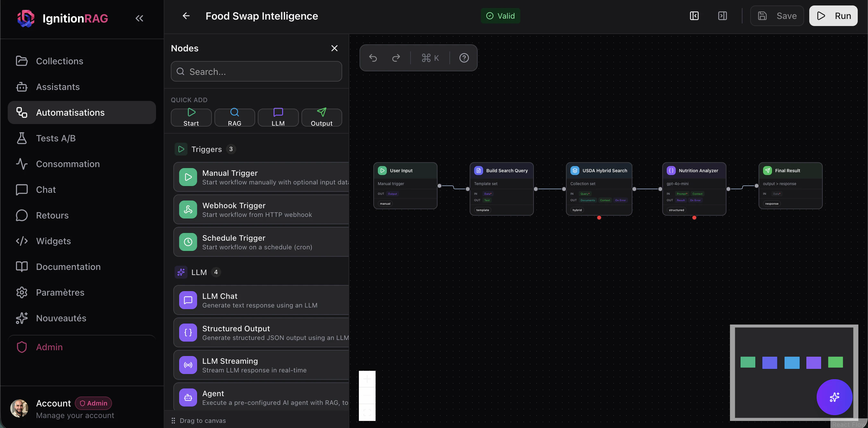The width and height of the screenshot is (868, 428).
Task: Save the current workflow
Action: click(777, 15)
